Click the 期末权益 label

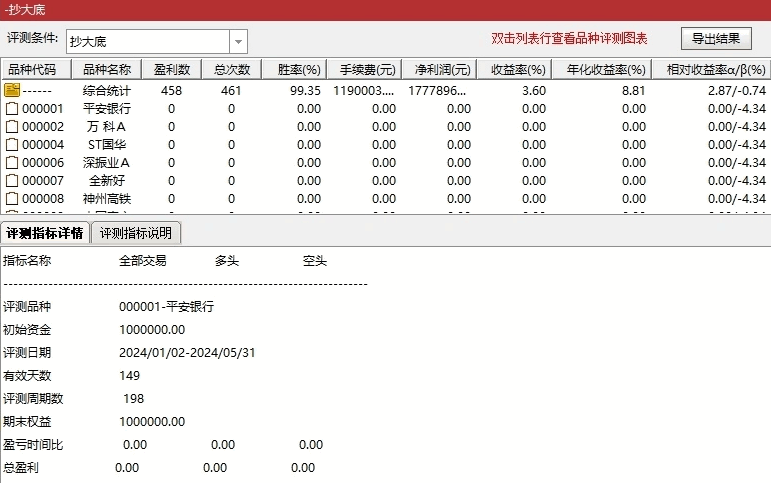pos(27,422)
